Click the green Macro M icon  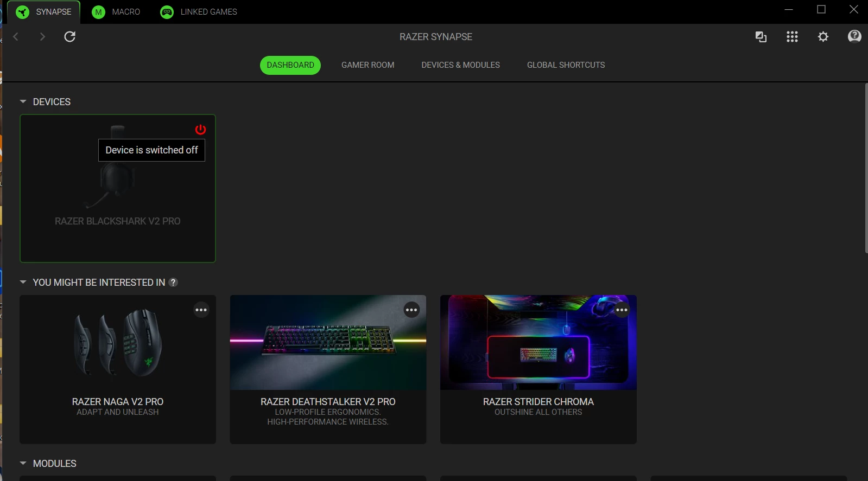(98, 12)
